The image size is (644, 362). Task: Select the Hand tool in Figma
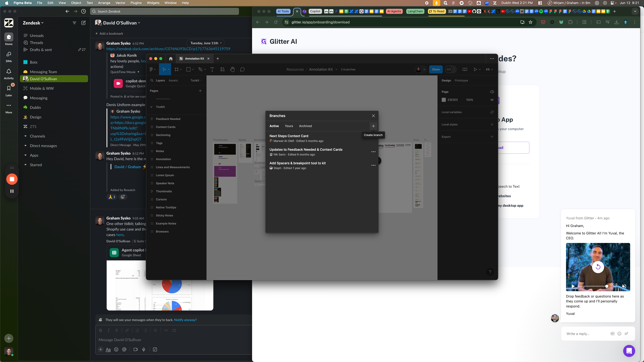[x=232, y=70]
